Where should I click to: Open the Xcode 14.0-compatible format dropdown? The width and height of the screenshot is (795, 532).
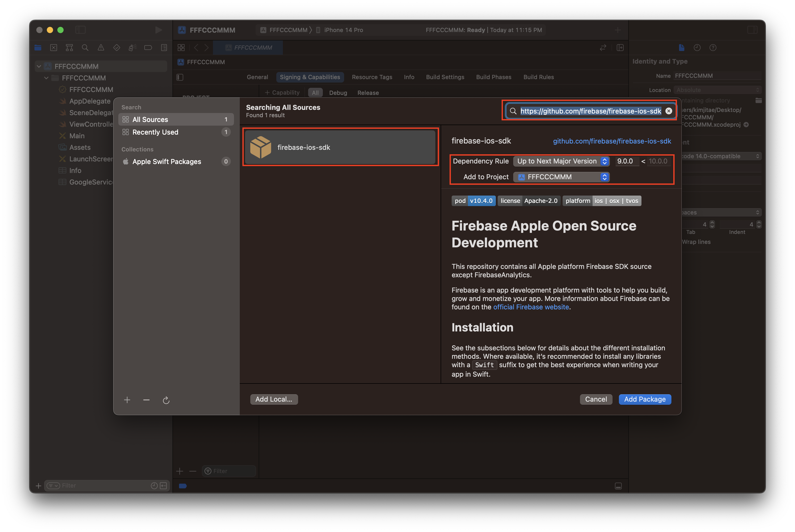(721, 156)
